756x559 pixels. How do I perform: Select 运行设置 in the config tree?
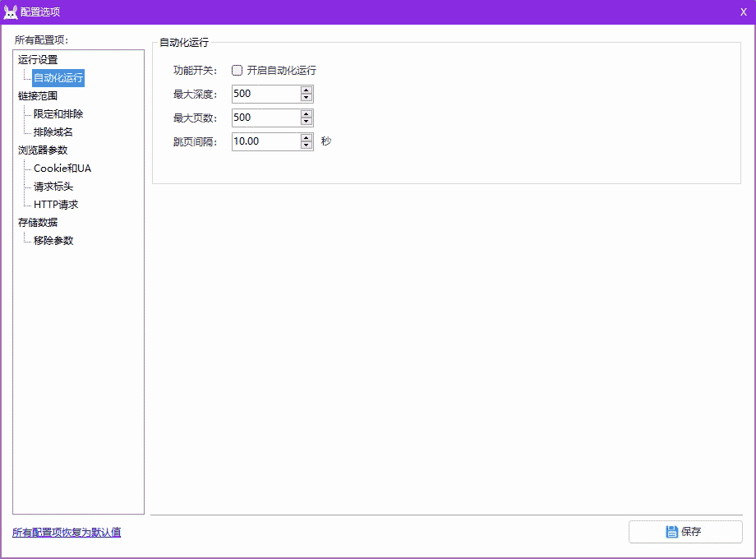click(x=38, y=60)
